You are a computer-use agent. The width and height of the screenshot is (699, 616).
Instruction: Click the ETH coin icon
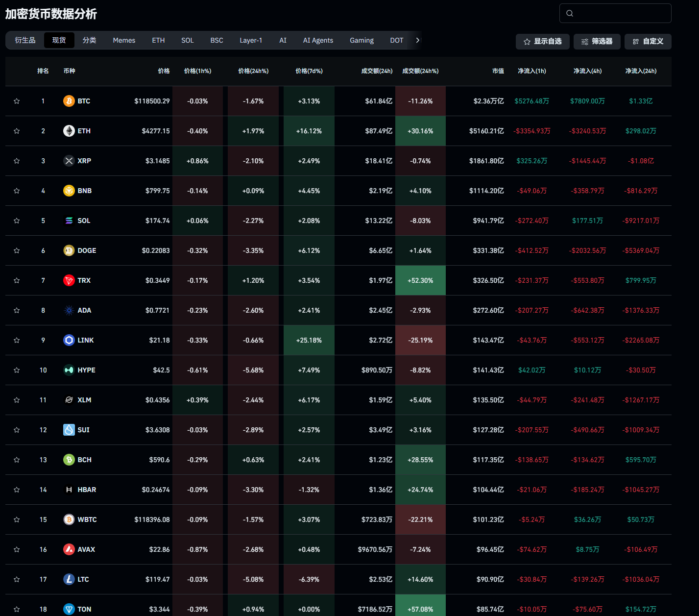[69, 131]
